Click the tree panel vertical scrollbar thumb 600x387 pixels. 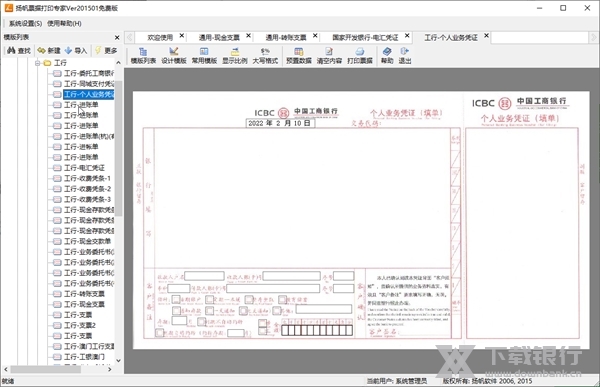[118, 148]
